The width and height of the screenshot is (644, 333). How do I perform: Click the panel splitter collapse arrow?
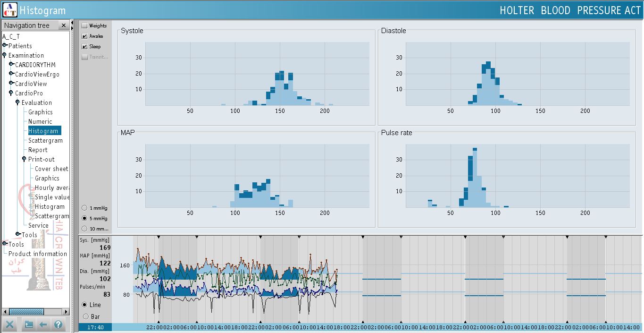(x=73, y=23)
